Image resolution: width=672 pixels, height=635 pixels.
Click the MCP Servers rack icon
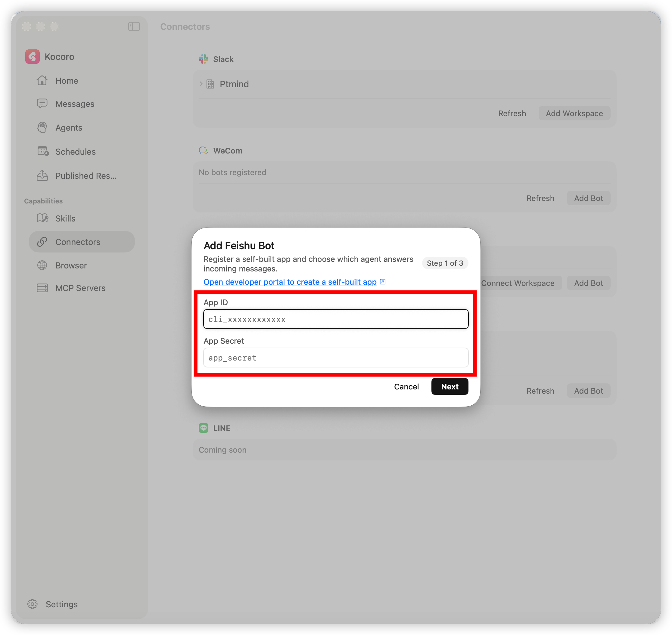point(42,288)
